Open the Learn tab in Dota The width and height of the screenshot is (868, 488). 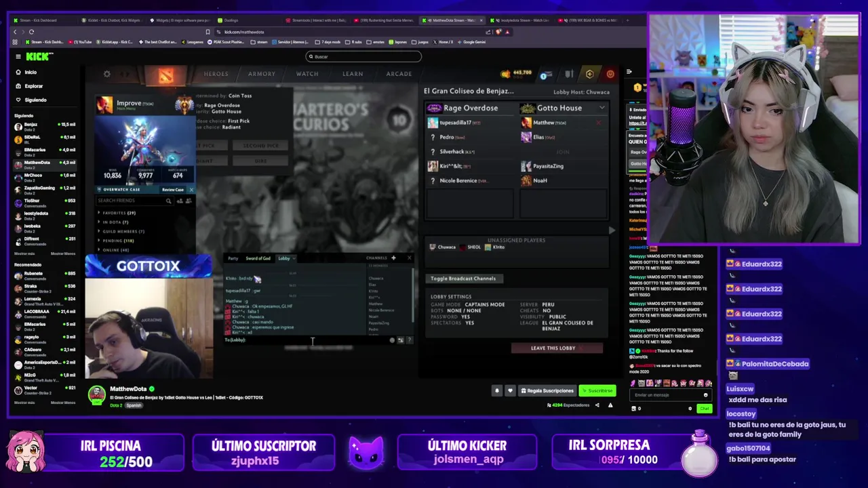pos(353,74)
